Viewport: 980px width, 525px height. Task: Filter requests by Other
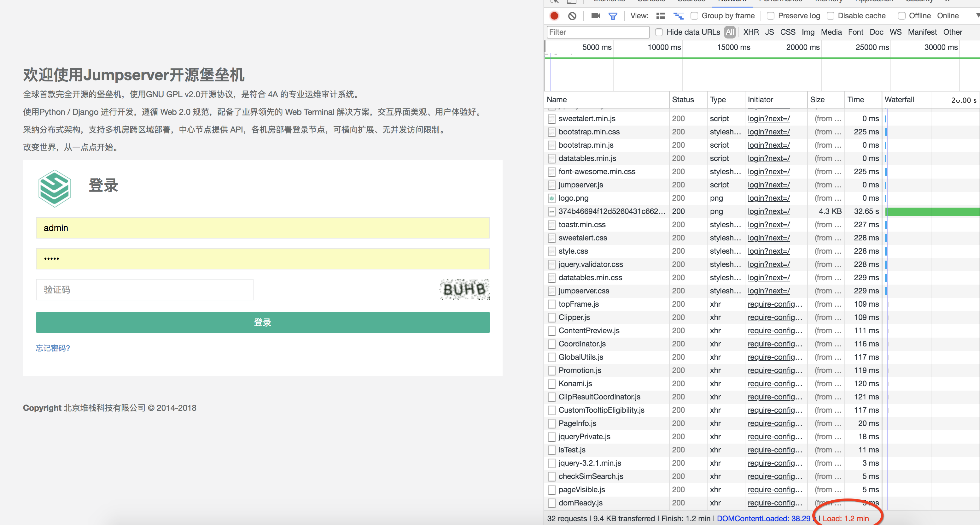pos(952,32)
